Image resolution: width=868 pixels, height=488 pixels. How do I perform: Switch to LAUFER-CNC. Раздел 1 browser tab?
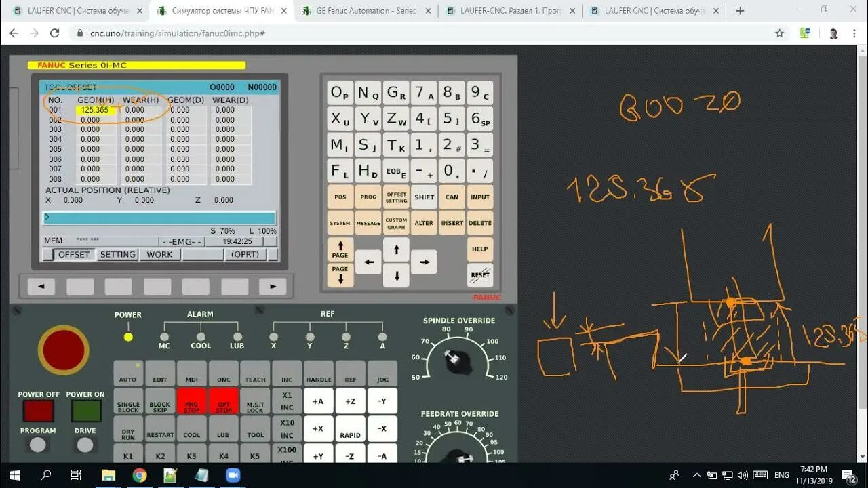click(x=511, y=11)
